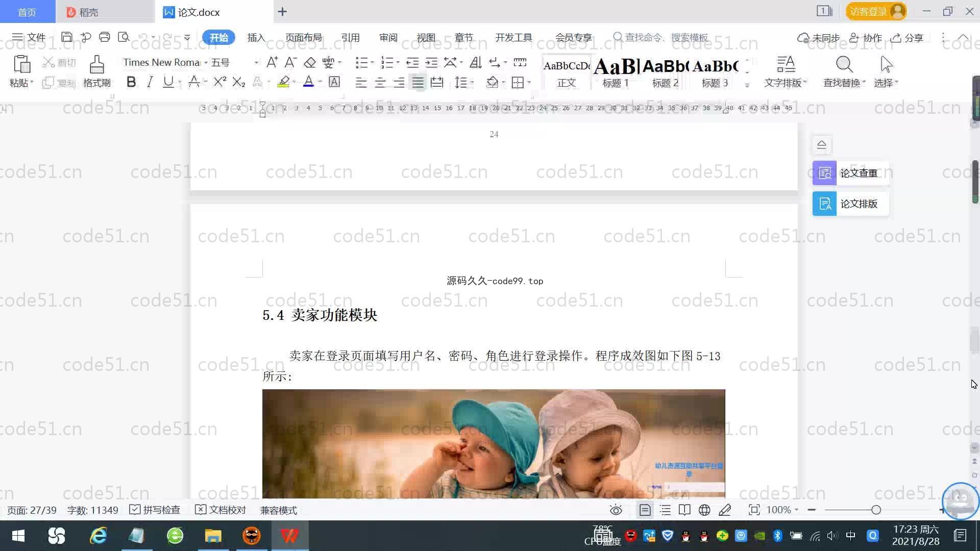980x551 pixels.
Task: Toggle strikethrough formatting
Action: (x=194, y=82)
